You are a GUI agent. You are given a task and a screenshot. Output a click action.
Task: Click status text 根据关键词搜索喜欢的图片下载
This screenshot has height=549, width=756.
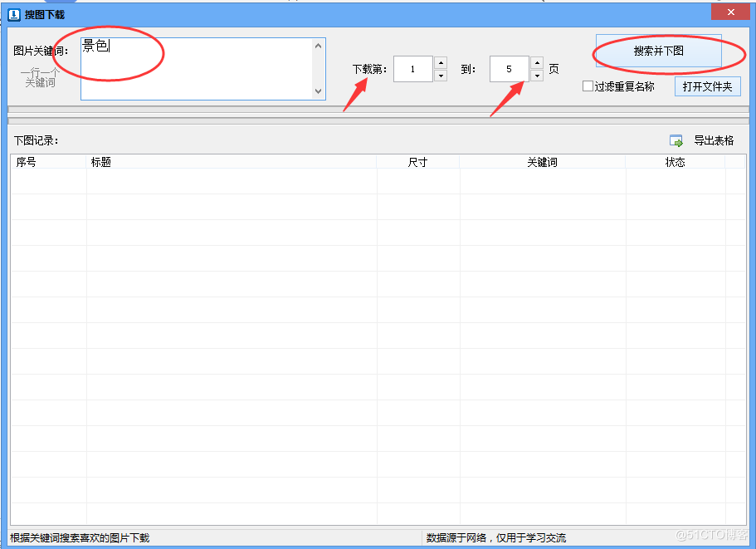pos(80,537)
